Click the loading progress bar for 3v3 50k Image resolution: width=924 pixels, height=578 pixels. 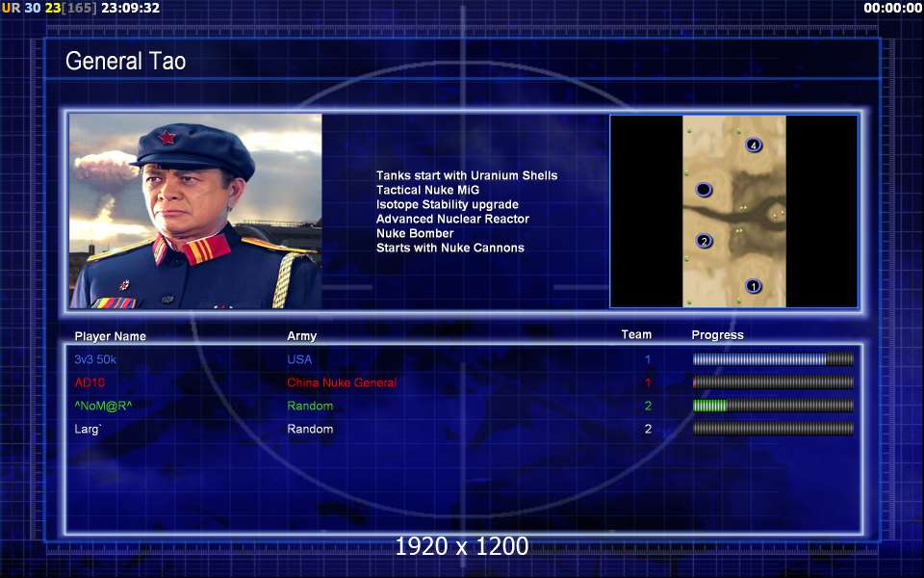pyautogui.click(x=773, y=359)
